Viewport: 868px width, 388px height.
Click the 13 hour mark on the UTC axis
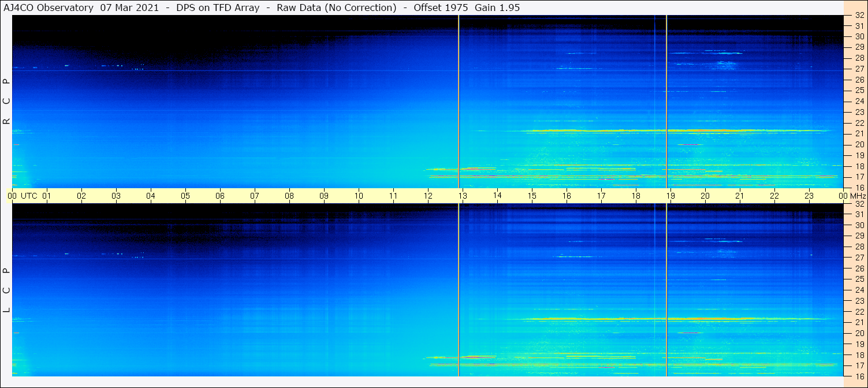[463, 196]
